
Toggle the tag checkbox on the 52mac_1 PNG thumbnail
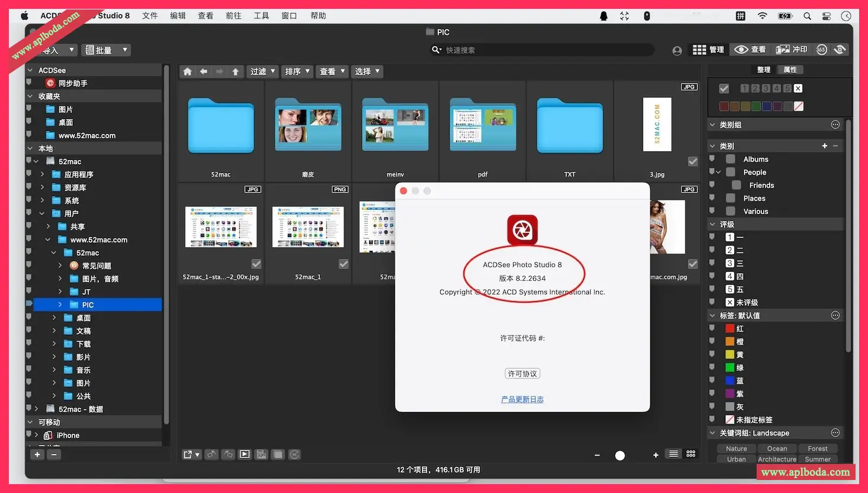(x=344, y=264)
